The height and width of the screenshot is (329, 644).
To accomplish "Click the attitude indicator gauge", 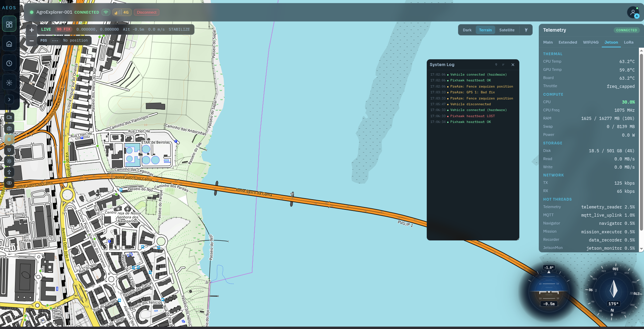I will click(x=549, y=291).
